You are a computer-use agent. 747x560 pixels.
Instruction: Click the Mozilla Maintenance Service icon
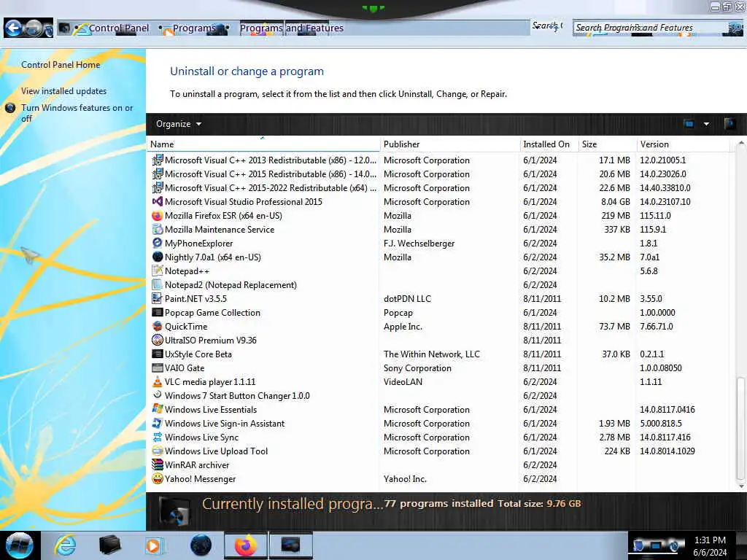pos(158,229)
